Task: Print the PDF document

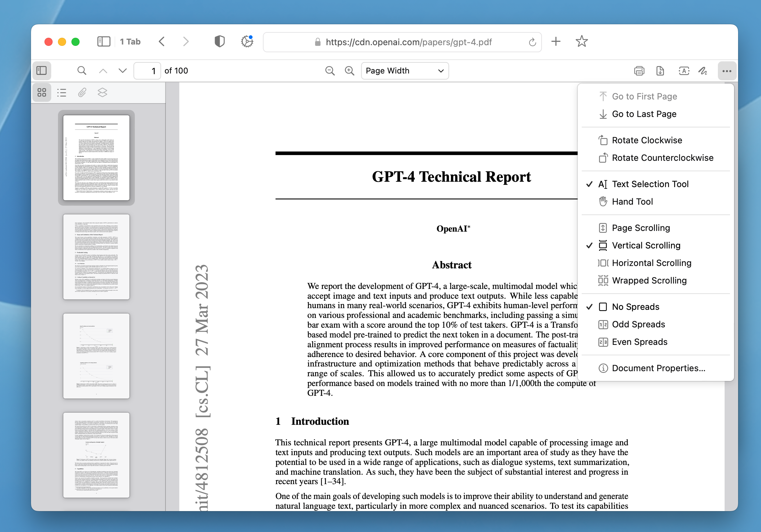Action: tap(639, 71)
